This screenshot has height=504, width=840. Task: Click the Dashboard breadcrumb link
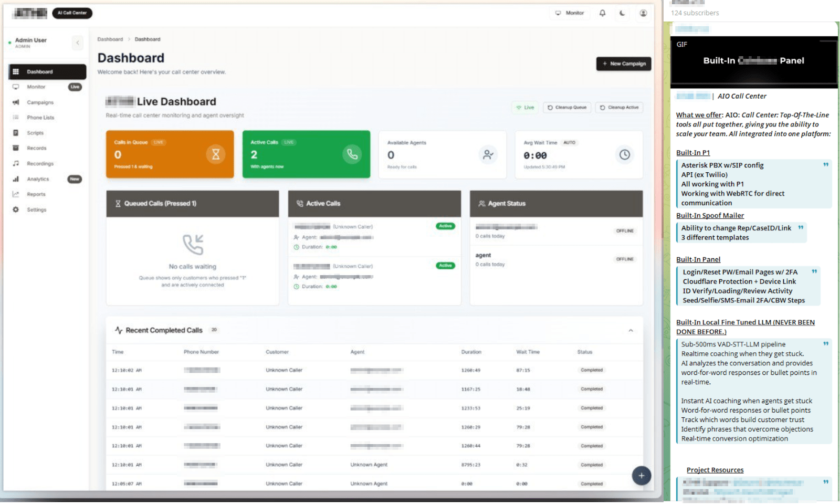point(110,39)
